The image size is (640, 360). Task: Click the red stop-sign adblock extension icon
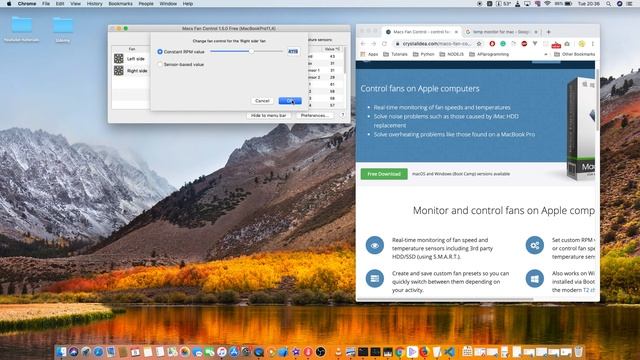524,44
